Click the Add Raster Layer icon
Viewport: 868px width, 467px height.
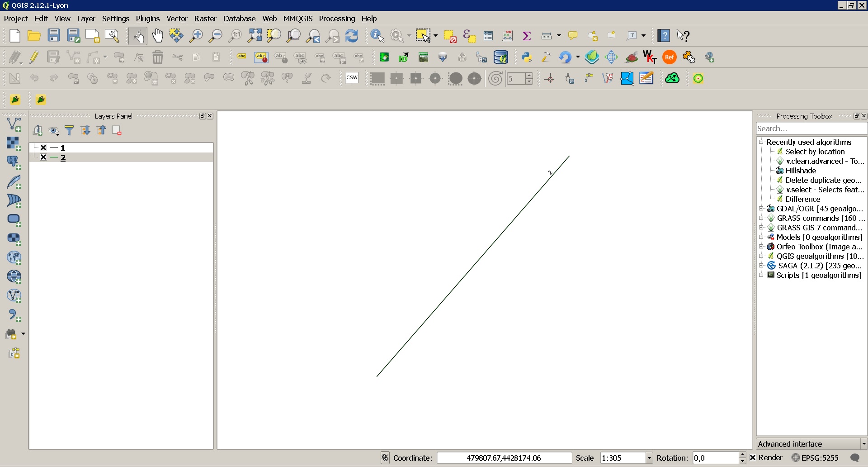(x=14, y=143)
